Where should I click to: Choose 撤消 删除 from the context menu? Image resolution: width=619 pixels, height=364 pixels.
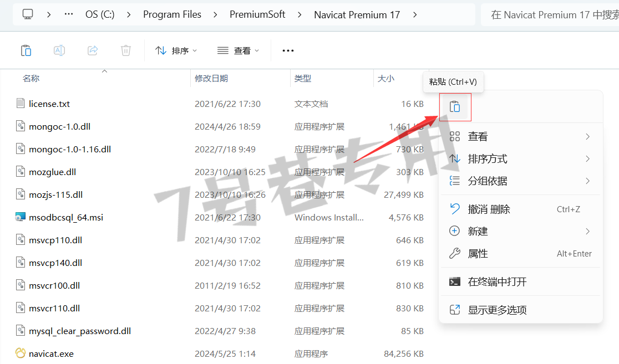pos(521,209)
